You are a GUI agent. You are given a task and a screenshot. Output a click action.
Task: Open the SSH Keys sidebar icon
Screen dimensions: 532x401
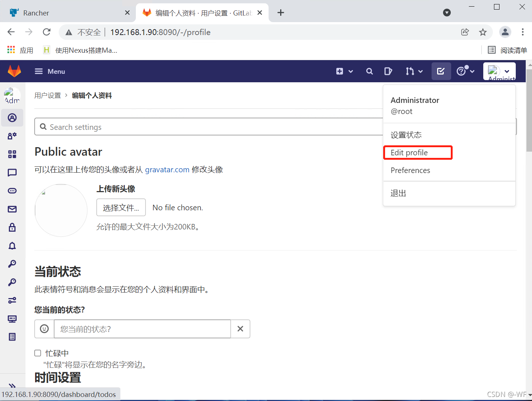click(12, 264)
